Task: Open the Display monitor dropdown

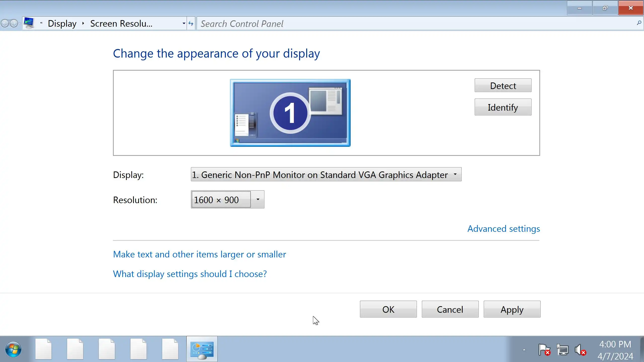Action: pos(326,174)
